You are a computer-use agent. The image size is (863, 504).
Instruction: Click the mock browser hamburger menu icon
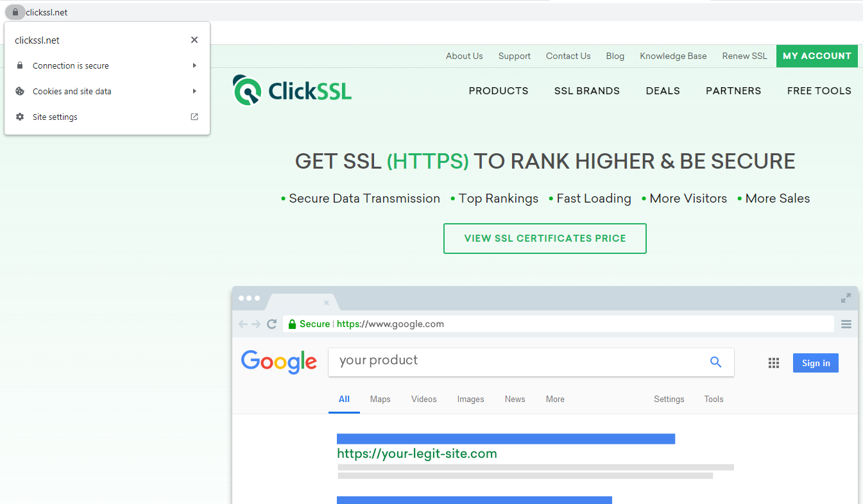846,324
